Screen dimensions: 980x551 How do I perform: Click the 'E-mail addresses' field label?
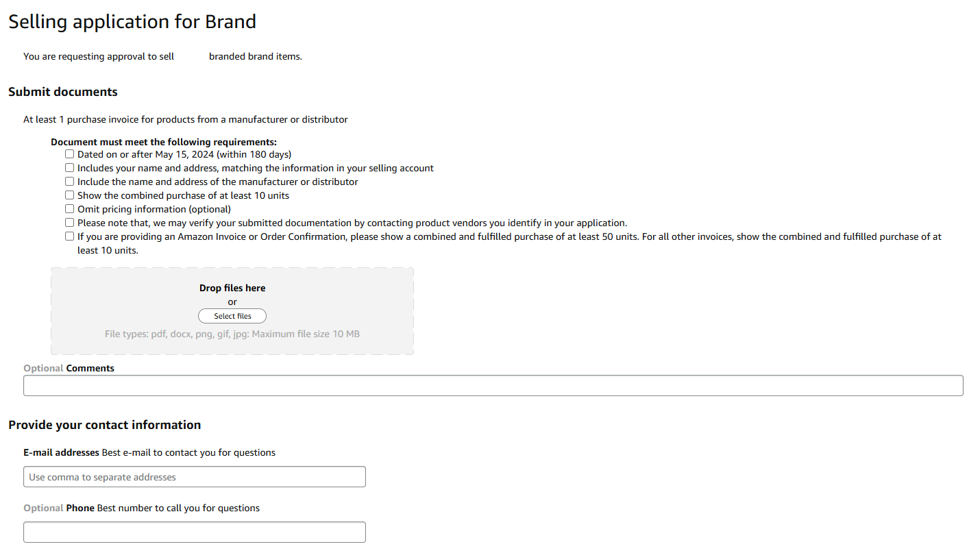click(x=61, y=452)
